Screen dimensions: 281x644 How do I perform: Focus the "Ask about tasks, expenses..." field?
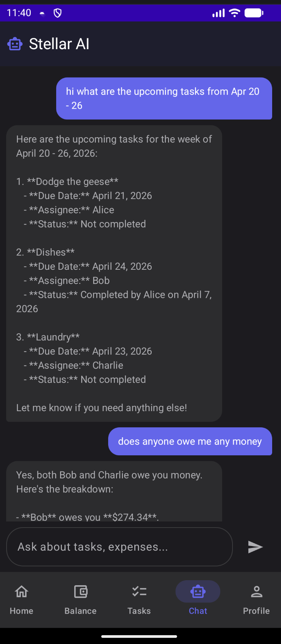tap(119, 547)
